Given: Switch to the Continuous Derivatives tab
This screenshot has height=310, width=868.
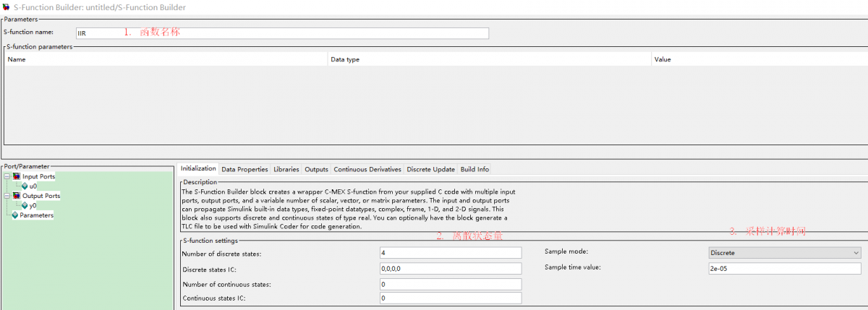Looking at the screenshot, I should 367,170.
